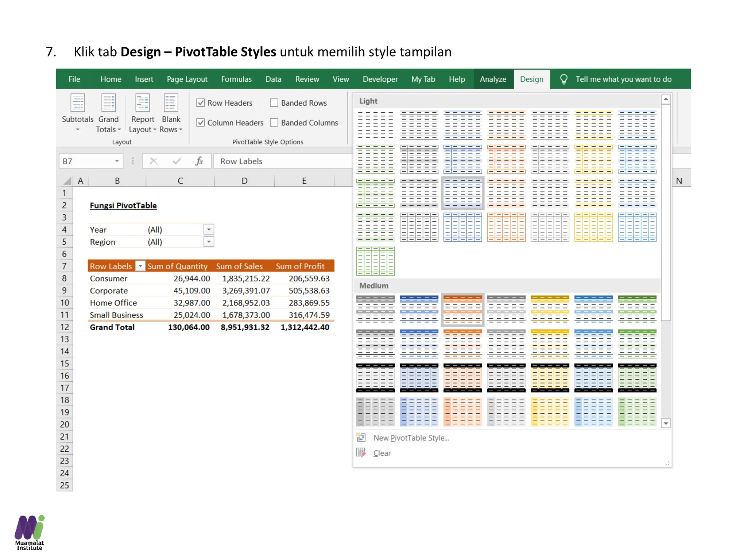Open the Subtotals layout menu
This screenshot has height=560, width=747.
[77, 113]
